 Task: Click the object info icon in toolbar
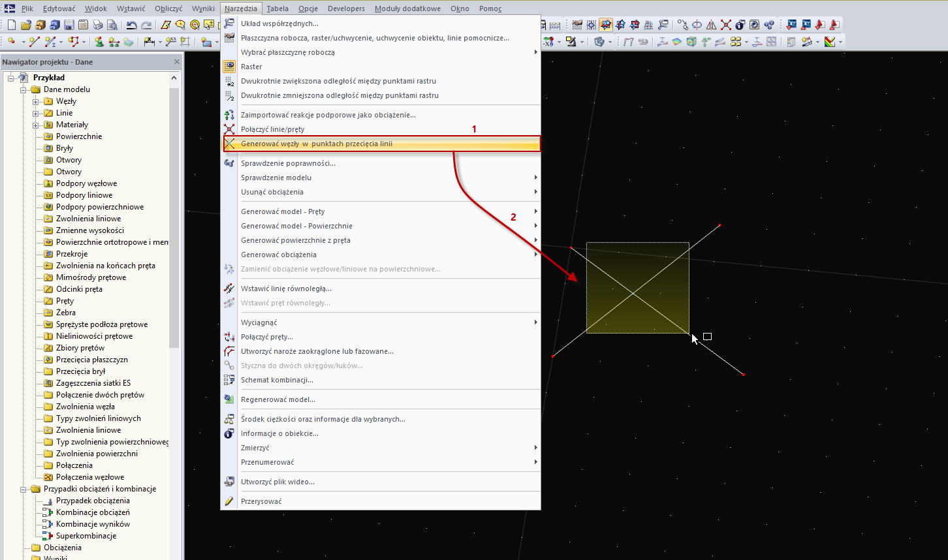click(740, 25)
